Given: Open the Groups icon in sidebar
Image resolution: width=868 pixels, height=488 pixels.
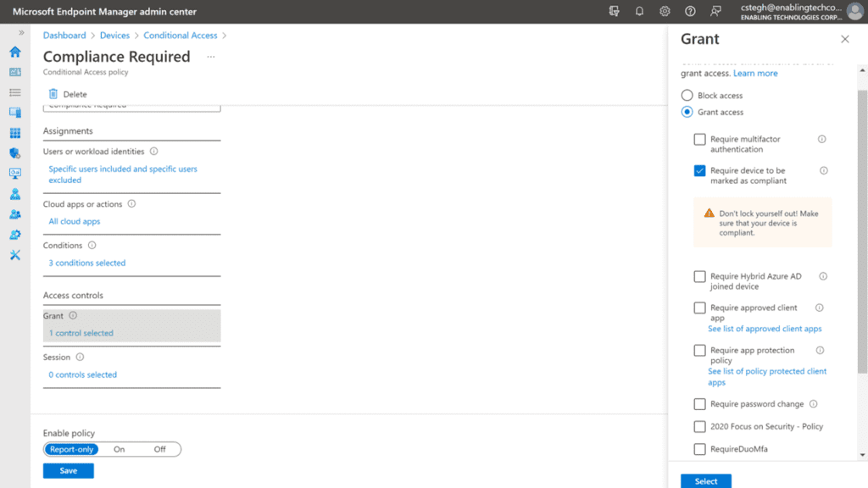Looking at the screenshot, I should coord(15,214).
